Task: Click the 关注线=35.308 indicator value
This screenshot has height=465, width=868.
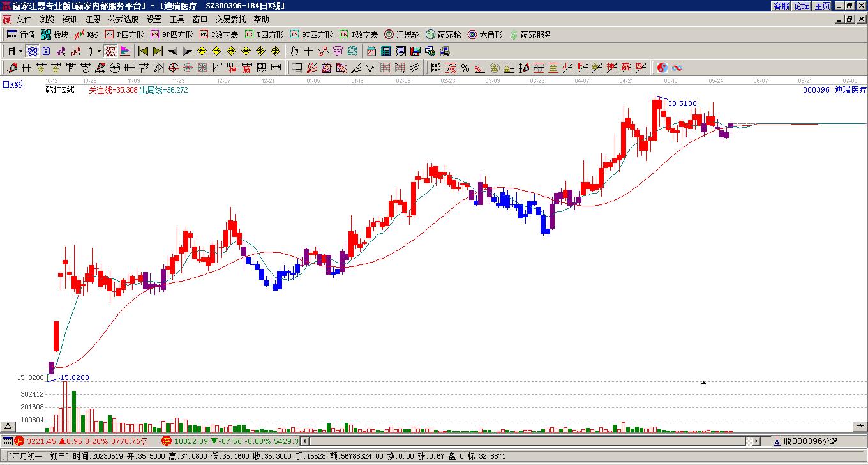Action: (113, 90)
